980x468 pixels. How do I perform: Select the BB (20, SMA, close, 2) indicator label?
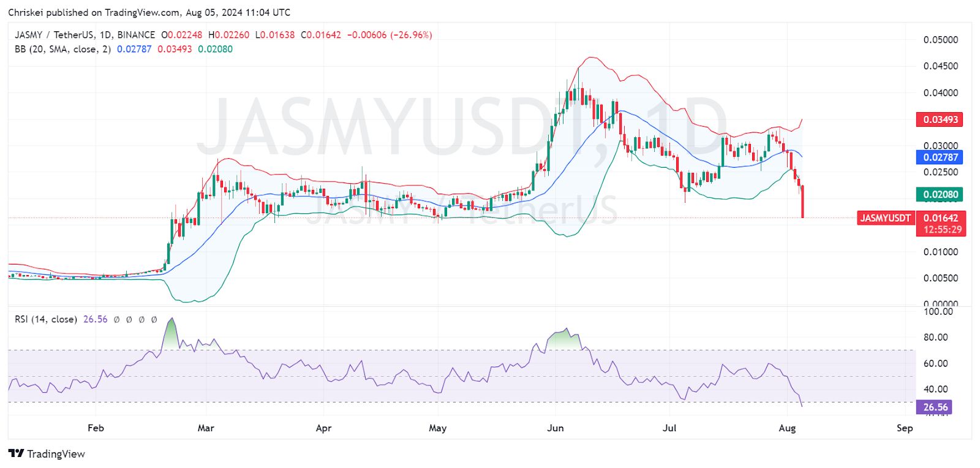[63, 49]
